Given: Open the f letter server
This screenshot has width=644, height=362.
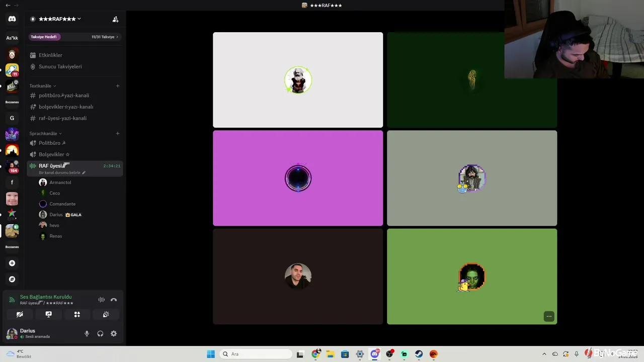Looking at the screenshot, I should coord(12,183).
